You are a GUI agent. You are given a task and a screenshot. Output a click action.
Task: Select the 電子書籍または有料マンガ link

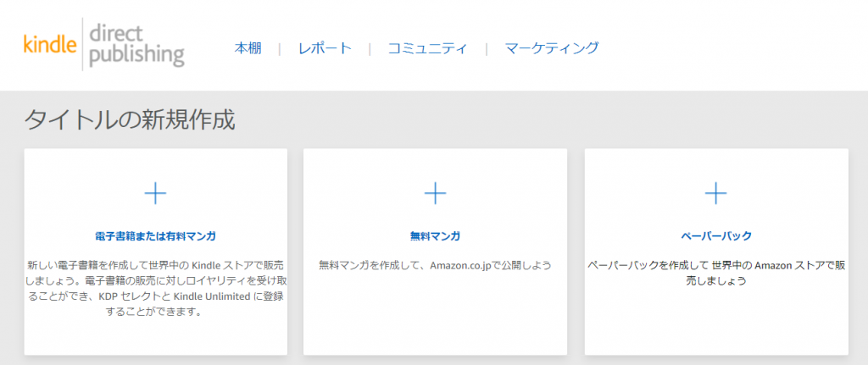click(156, 236)
